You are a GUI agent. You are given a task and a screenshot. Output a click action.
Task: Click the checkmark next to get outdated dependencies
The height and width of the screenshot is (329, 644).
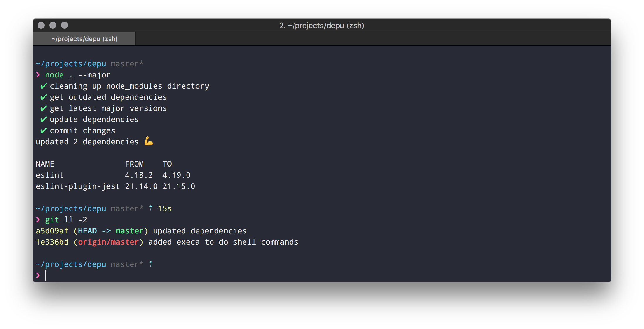coord(43,97)
